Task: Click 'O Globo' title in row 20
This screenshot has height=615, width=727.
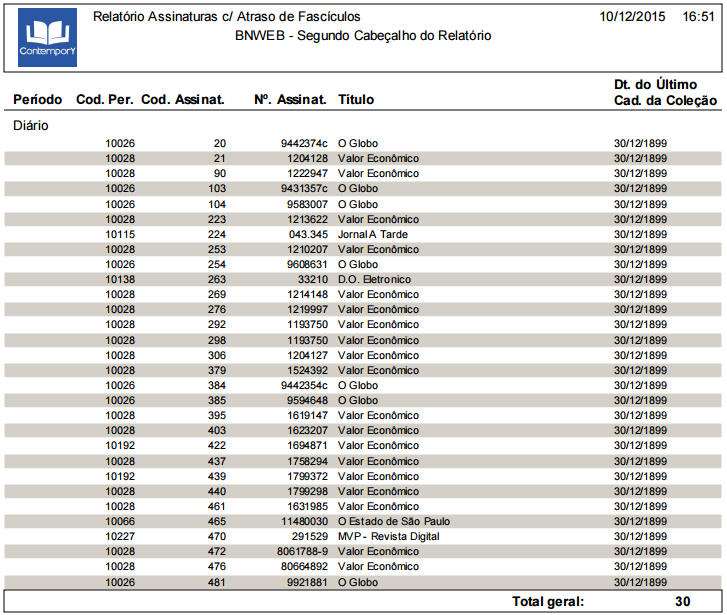Action: pos(358,143)
